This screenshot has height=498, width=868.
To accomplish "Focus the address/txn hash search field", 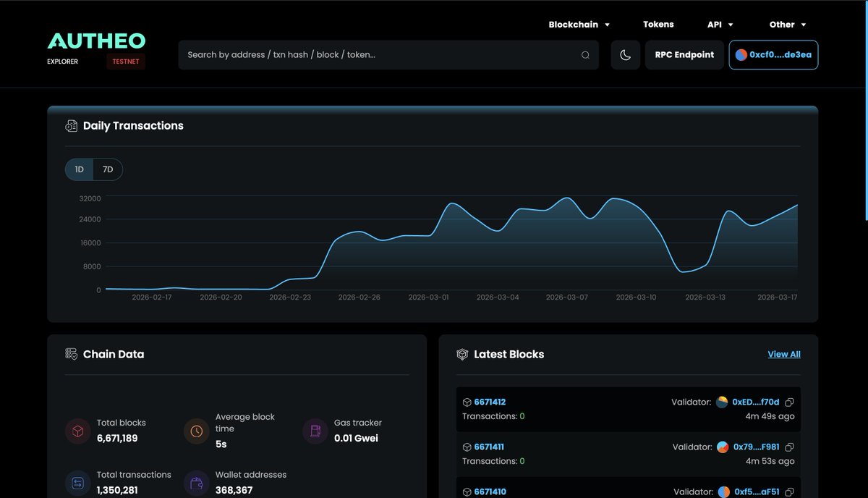I will (388, 55).
